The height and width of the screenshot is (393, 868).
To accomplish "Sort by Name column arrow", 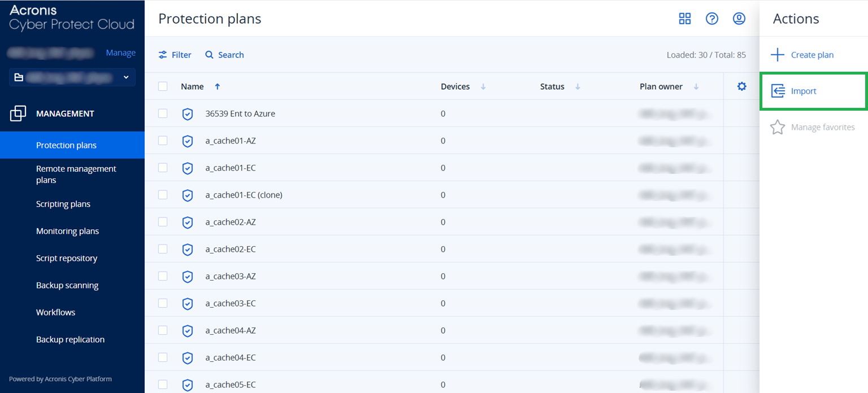I will point(218,86).
